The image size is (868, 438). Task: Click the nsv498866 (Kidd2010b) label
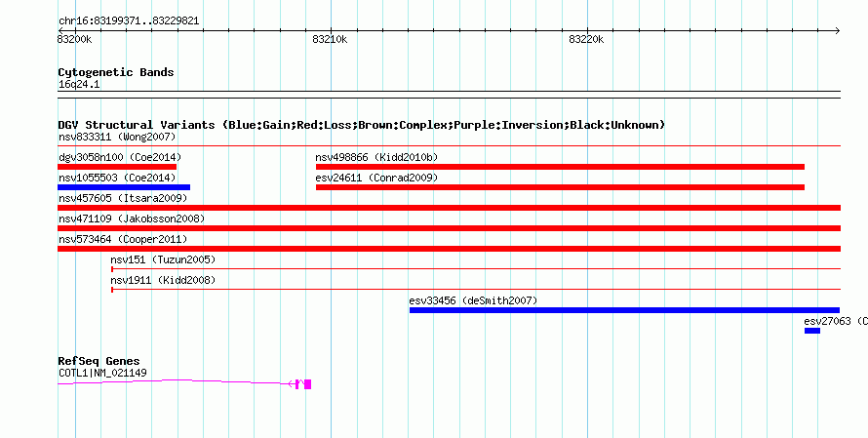coord(376,157)
